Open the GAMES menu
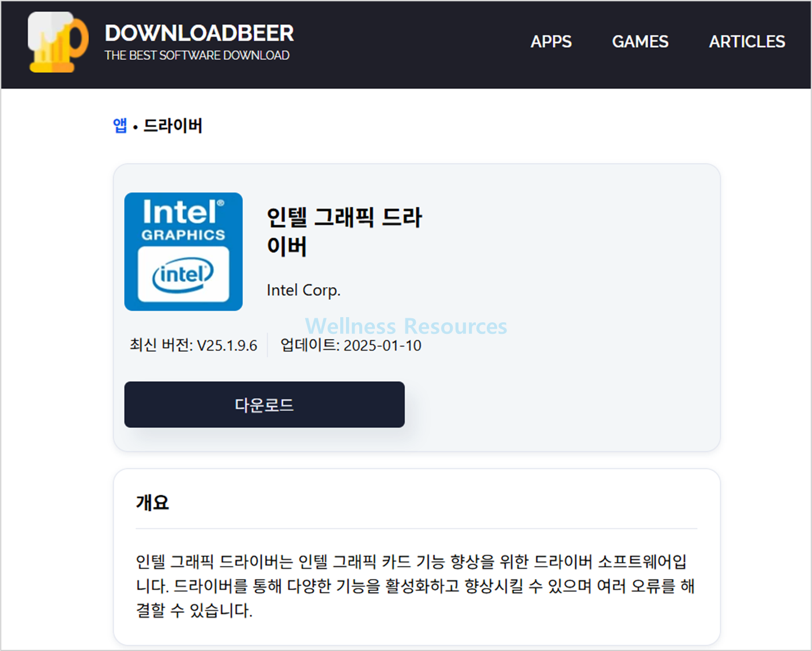812x651 pixels. click(640, 42)
